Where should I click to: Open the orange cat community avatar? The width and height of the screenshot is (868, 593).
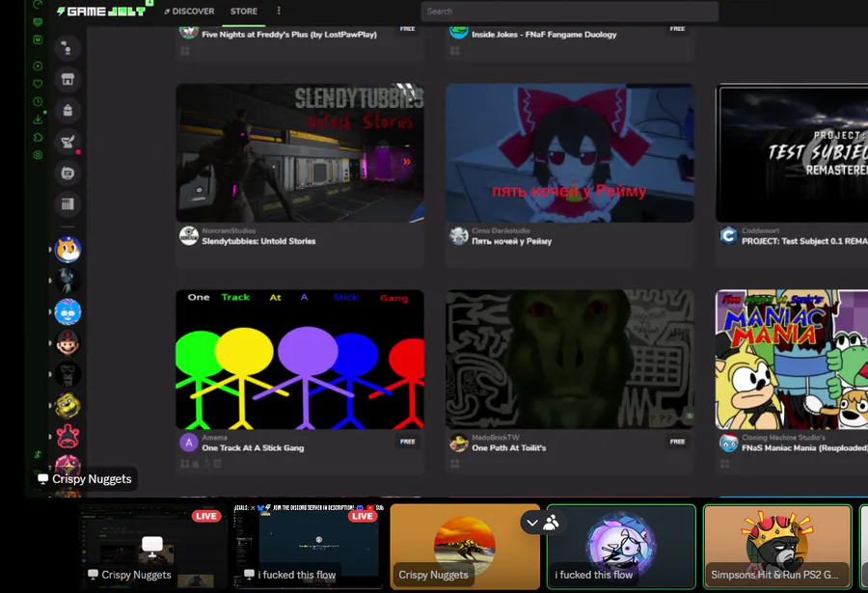coord(68,250)
